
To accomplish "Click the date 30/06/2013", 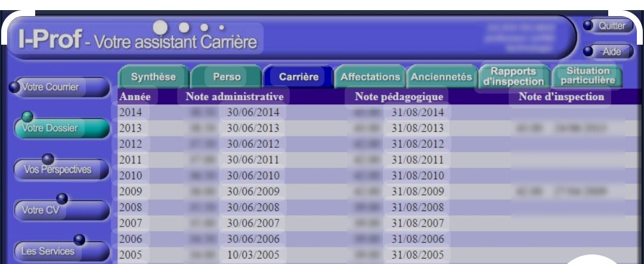I will point(253,128).
